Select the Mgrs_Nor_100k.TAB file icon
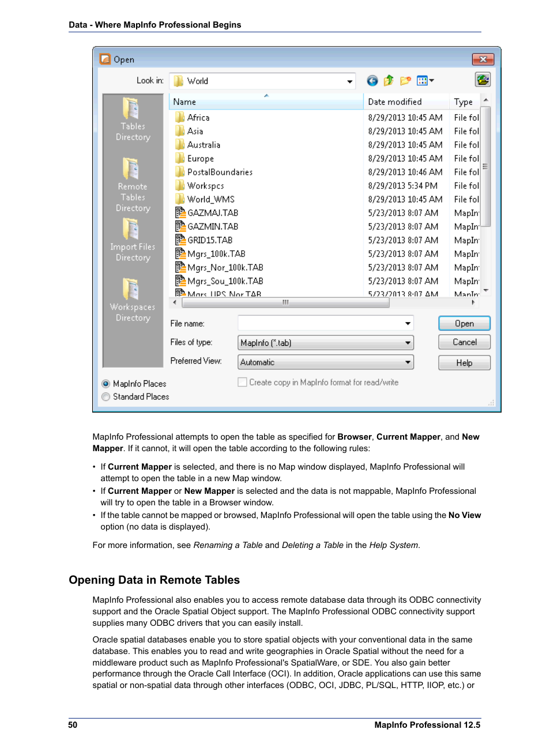The height and width of the screenshot is (756, 550). pos(180,267)
